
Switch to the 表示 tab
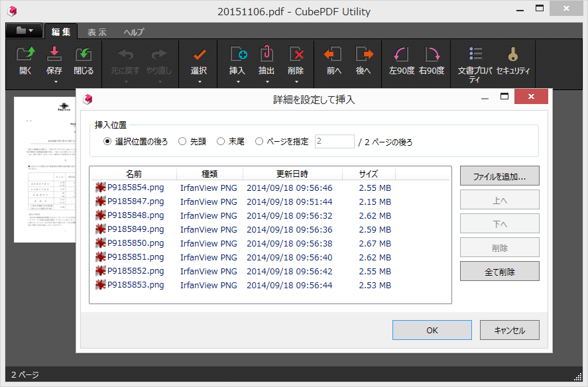pyautogui.click(x=97, y=31)
